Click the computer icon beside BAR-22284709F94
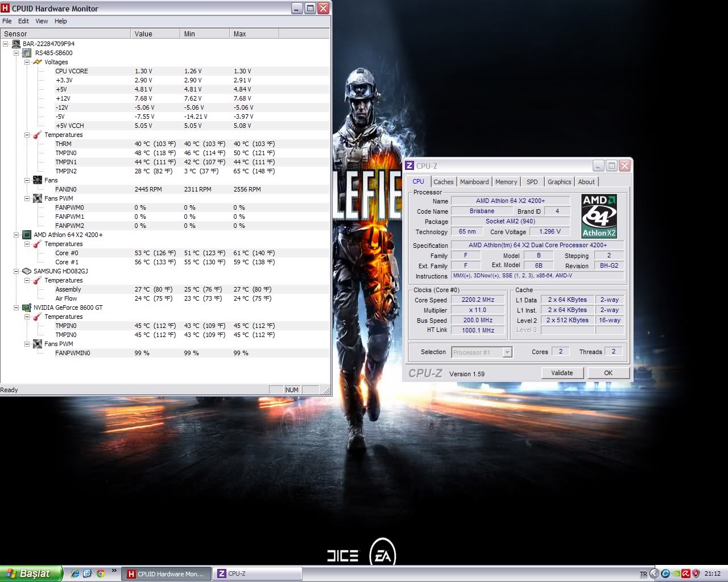 click(x=16, y=44)
